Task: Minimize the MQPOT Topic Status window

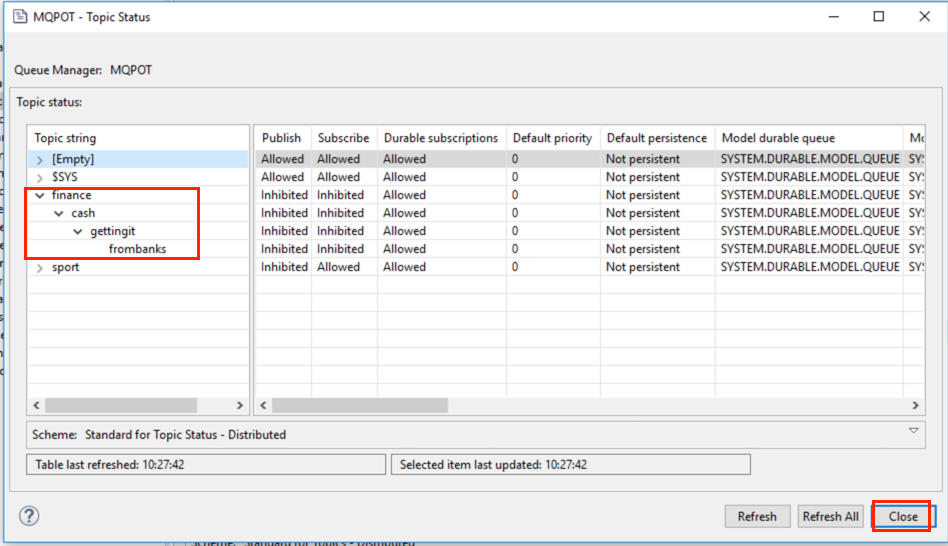Action: tap(834, 16)
